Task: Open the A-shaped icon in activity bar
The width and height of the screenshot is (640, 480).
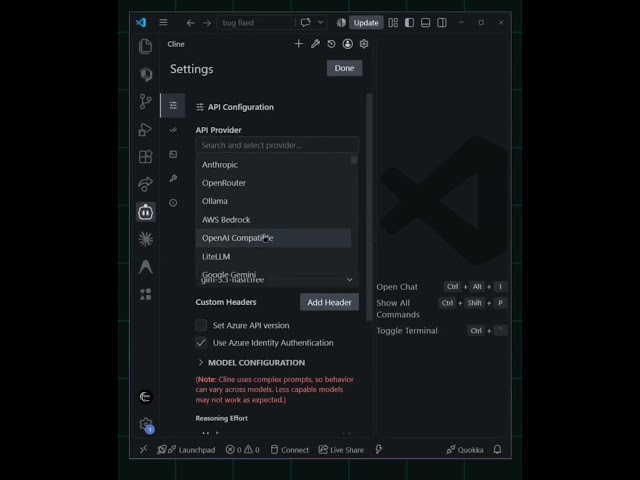Action: click(x=145, y=267)
